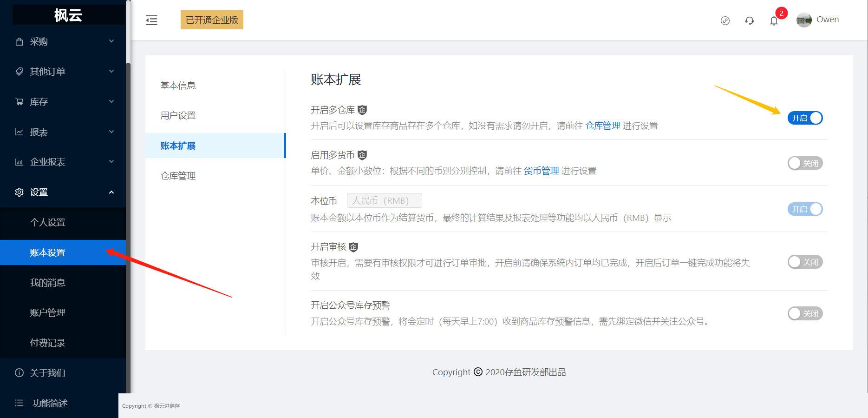Toggle the 开启公众号库存预警 switch
The width and height of the screenshot is (868, 418).
[805, 313]
